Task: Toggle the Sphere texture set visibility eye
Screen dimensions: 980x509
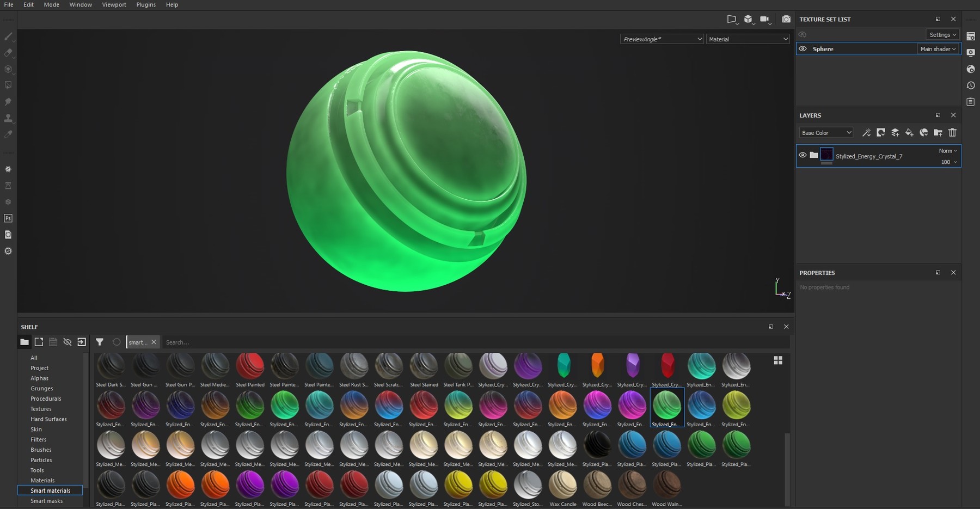Action: (x=803, y=48)
